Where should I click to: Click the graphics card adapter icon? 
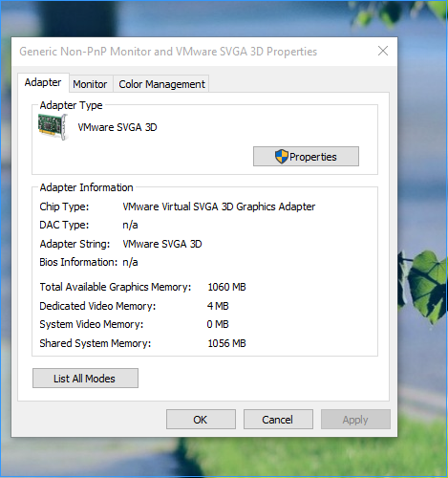53,127
